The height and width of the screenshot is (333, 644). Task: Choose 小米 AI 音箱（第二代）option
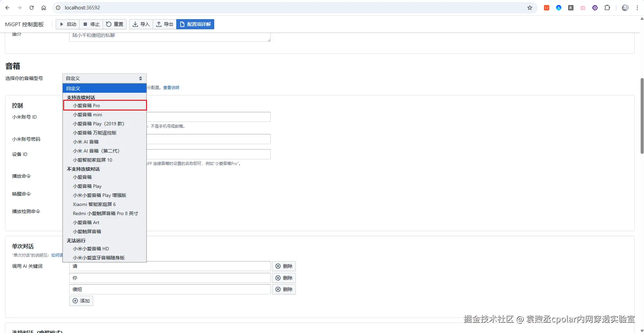(x=104, y=151)
